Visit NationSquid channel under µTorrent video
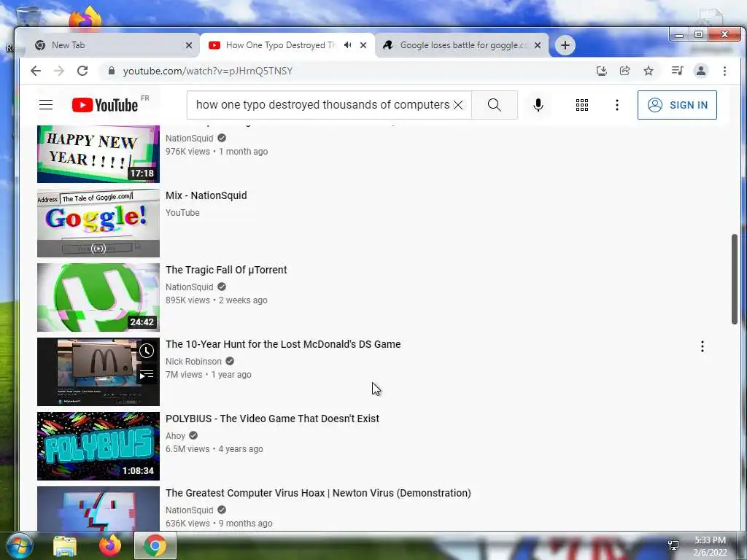The width and height of the screenshot is (747, 560). (189, 287)
